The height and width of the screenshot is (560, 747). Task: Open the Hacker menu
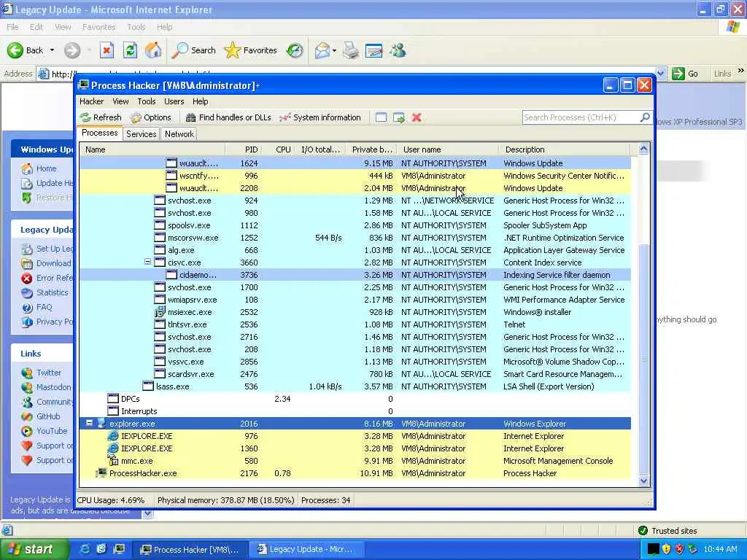[91, 101]
